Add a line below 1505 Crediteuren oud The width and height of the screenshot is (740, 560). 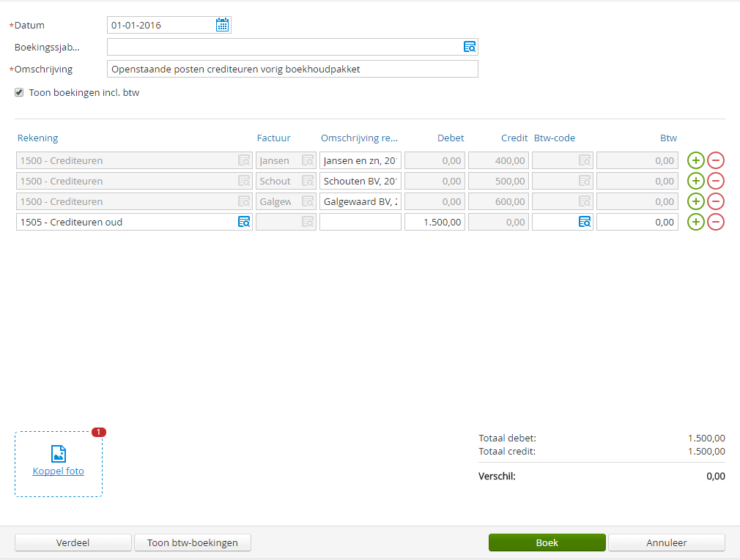695,222
